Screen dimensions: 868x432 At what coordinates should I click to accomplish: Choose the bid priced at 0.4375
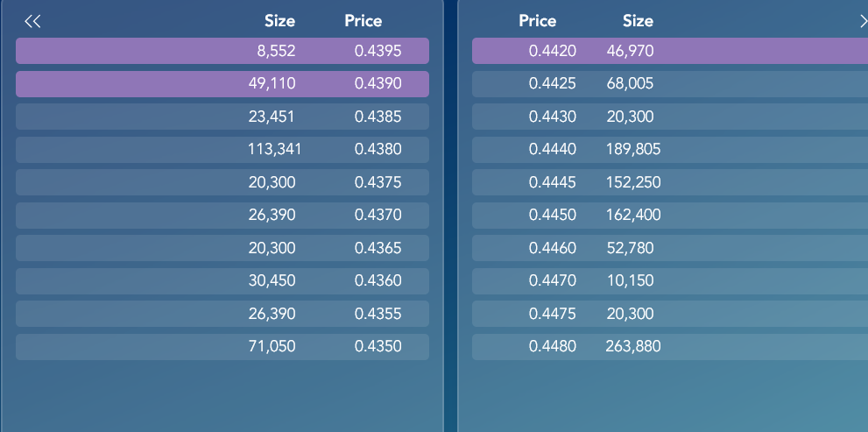point(222,182)
